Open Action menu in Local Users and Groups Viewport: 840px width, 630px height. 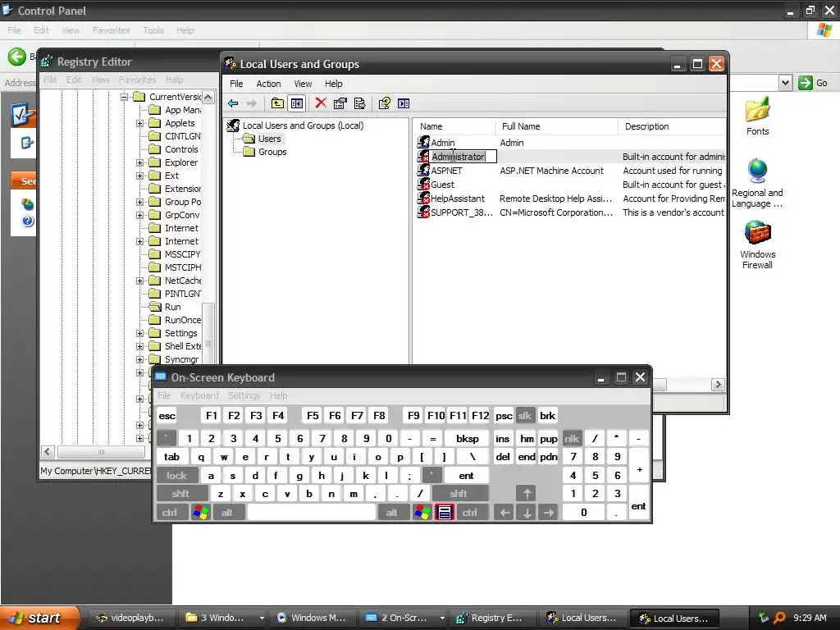tap(268, 84)
